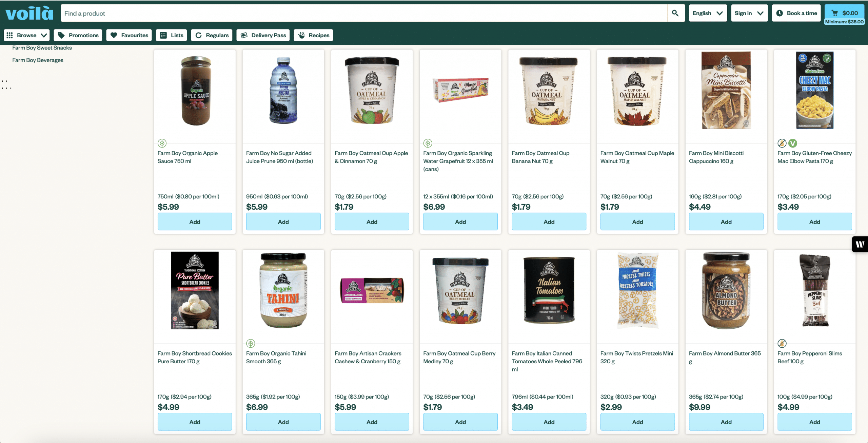Expand the Sign in dropdown
The width and height of the screenshot is (868, 443).
[749, 13]
